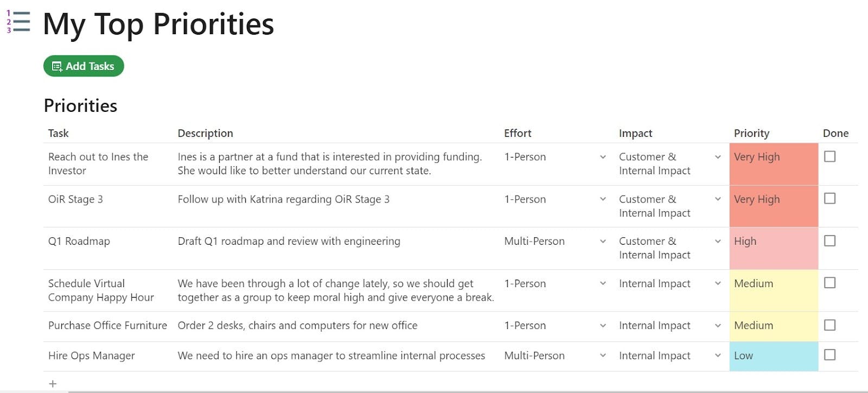Click the Description column header

(x=205, y=133)
